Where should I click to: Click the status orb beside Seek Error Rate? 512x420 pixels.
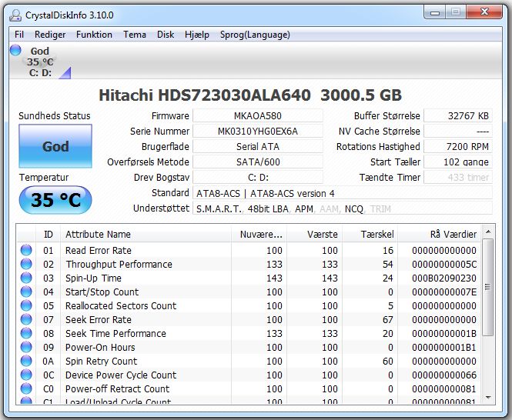(x=26, y=320)
